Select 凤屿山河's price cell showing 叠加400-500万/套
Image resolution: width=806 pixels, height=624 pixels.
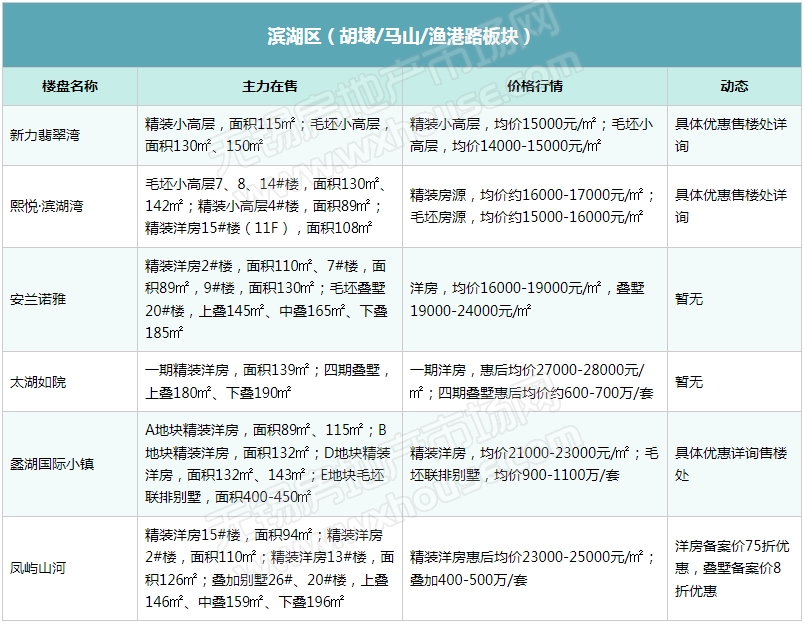pos(534,568)
